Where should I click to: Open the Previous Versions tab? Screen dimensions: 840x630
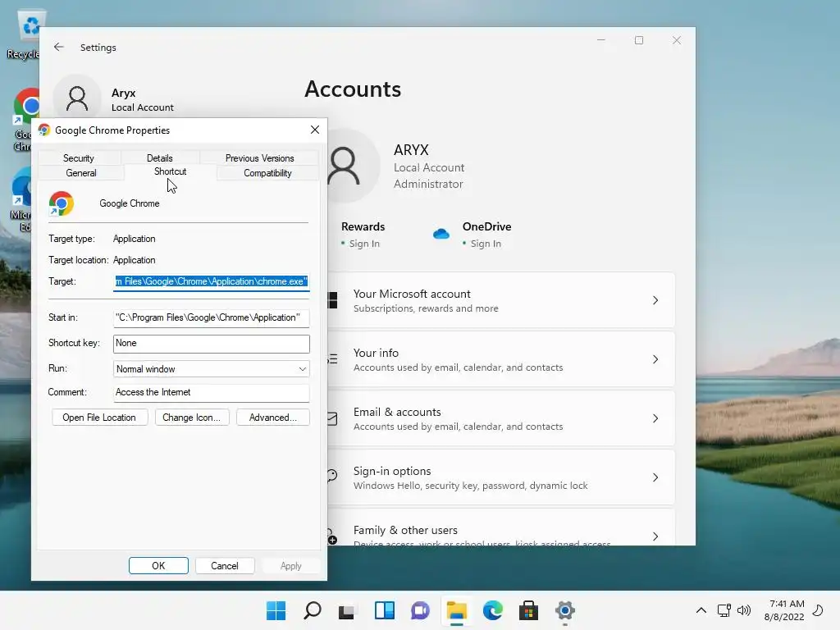[x=260, y=158]
